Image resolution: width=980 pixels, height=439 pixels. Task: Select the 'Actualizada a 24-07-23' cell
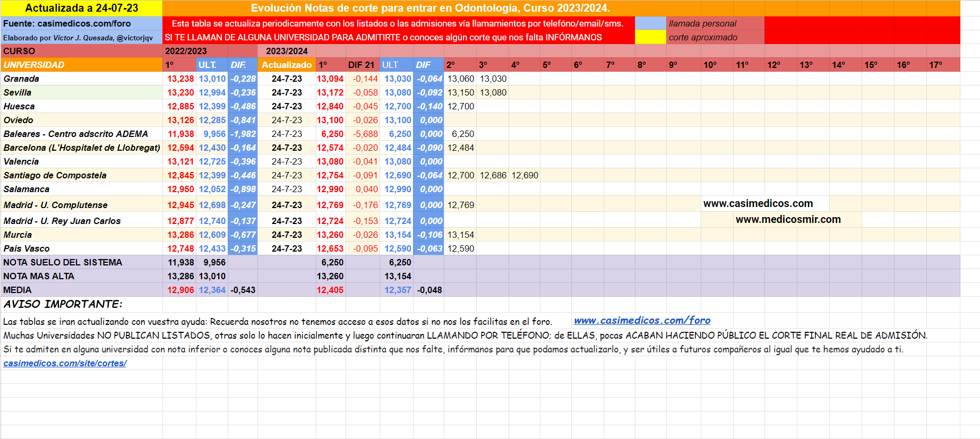(x=82, y=8)
